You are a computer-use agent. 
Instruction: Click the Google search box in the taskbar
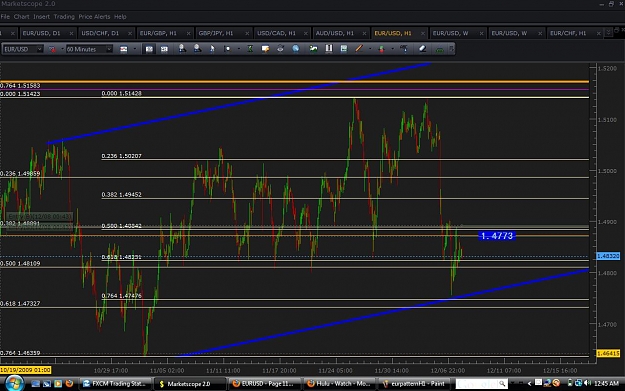(481, 384)
